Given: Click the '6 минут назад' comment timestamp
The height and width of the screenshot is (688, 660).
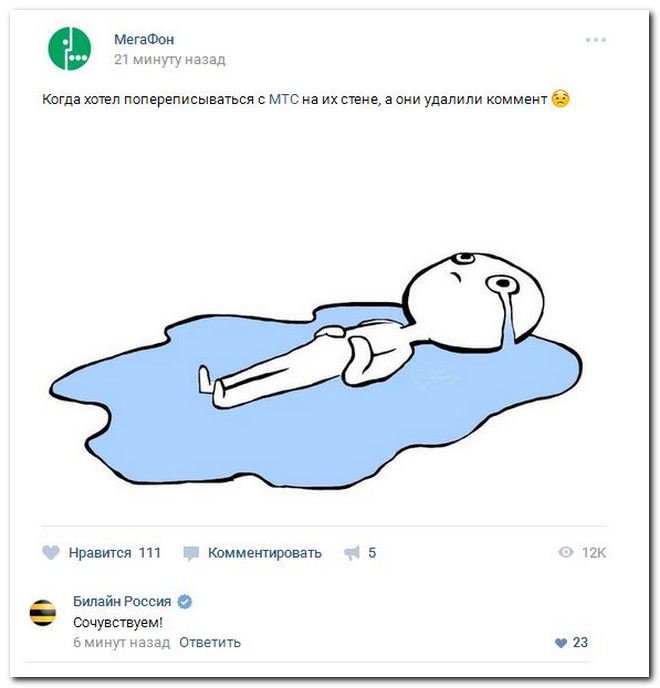Looking at the screenshot, I should (x=122, y=642).
